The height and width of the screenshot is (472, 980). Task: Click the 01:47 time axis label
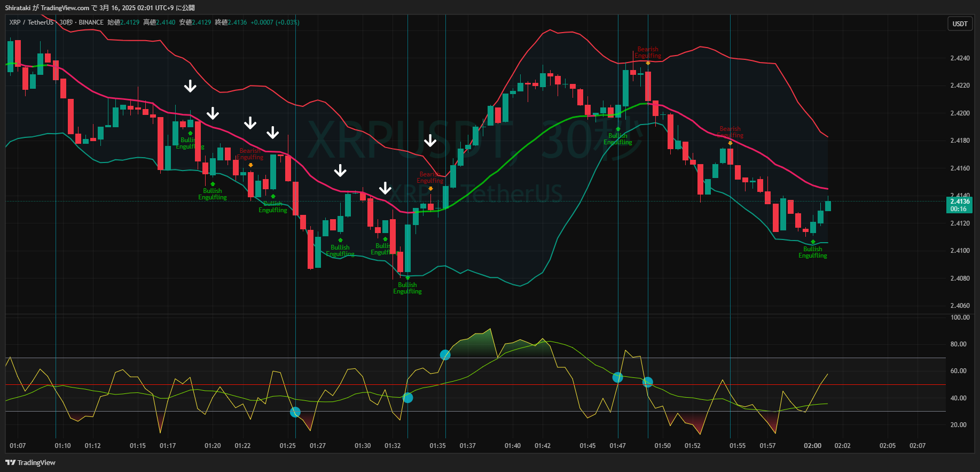617,446
